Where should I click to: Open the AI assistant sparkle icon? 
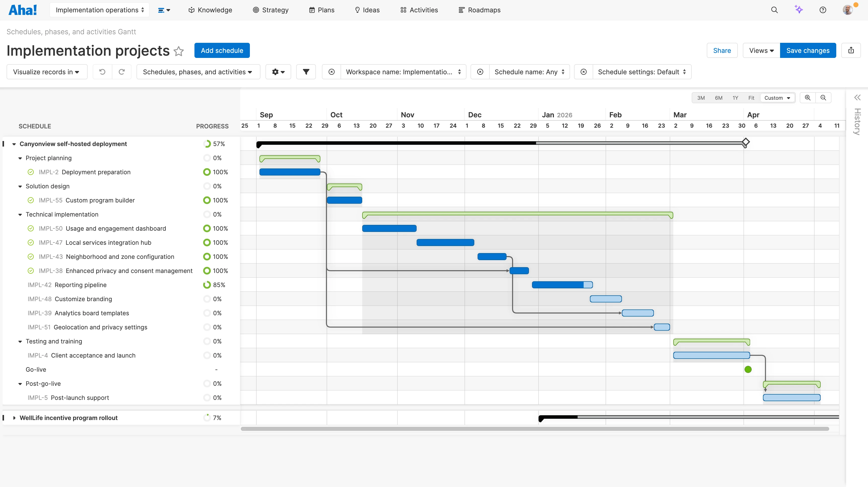pos(798,10)
